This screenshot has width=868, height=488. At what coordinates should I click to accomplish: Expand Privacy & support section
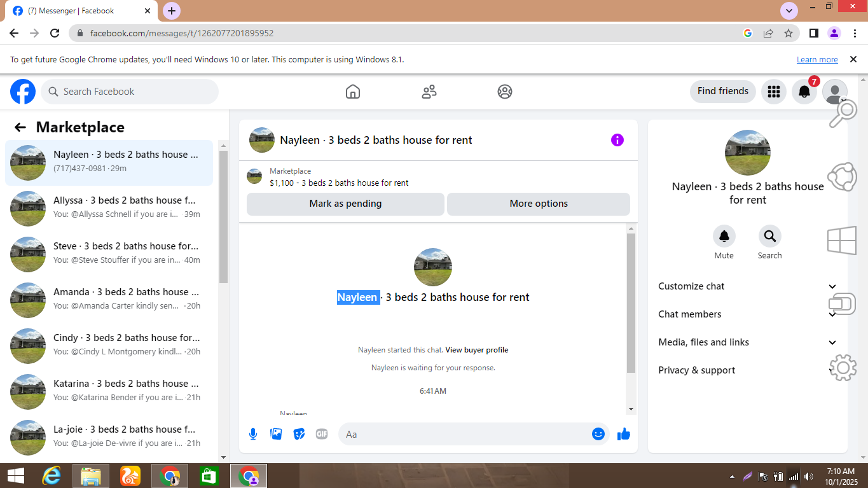pos(748,370)
